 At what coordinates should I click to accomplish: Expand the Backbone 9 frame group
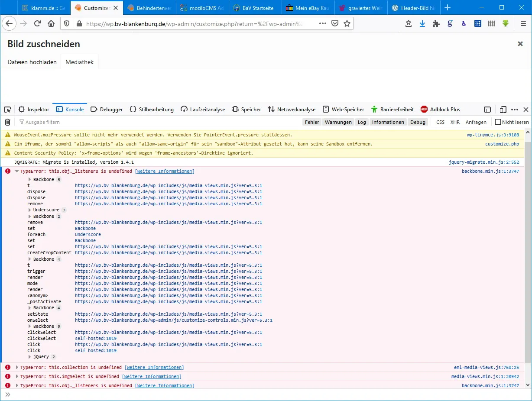[x=29, y=326]
